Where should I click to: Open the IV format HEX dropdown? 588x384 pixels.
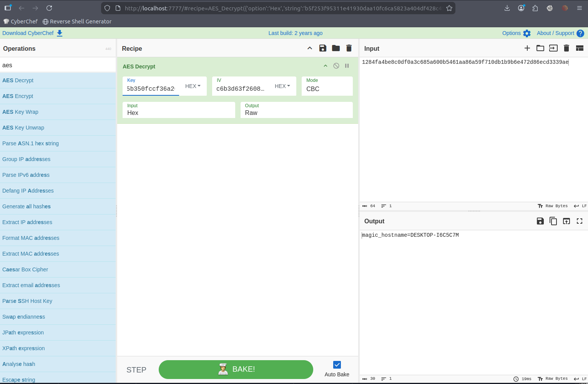coord(282,86)
